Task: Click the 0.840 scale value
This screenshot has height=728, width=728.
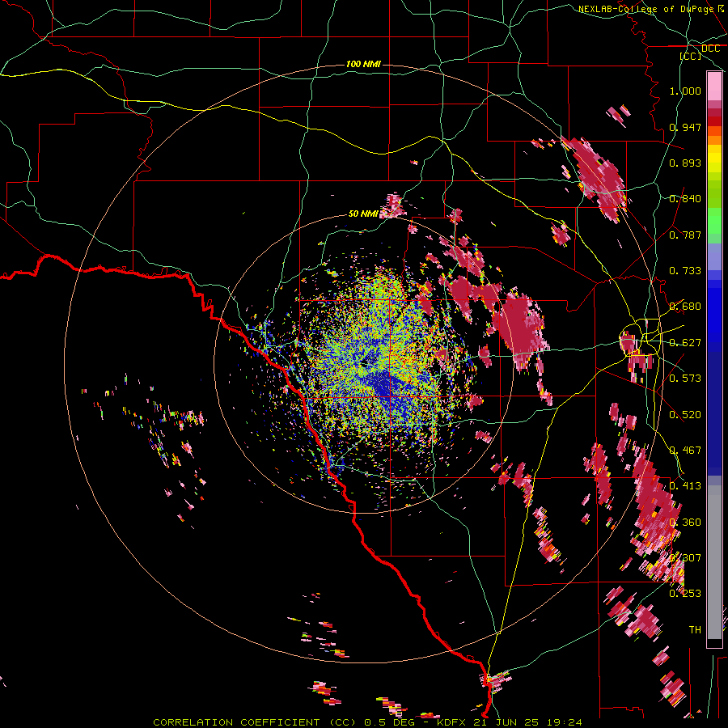Action: point(685,199)
